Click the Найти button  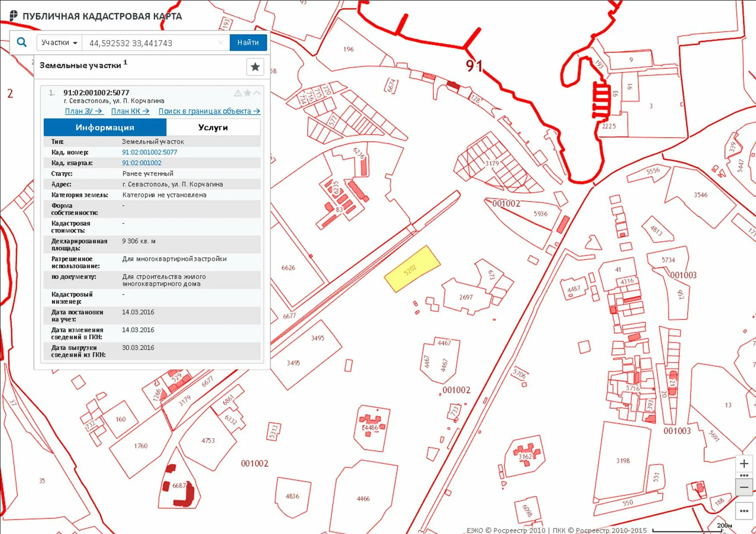tap(248, 43)
